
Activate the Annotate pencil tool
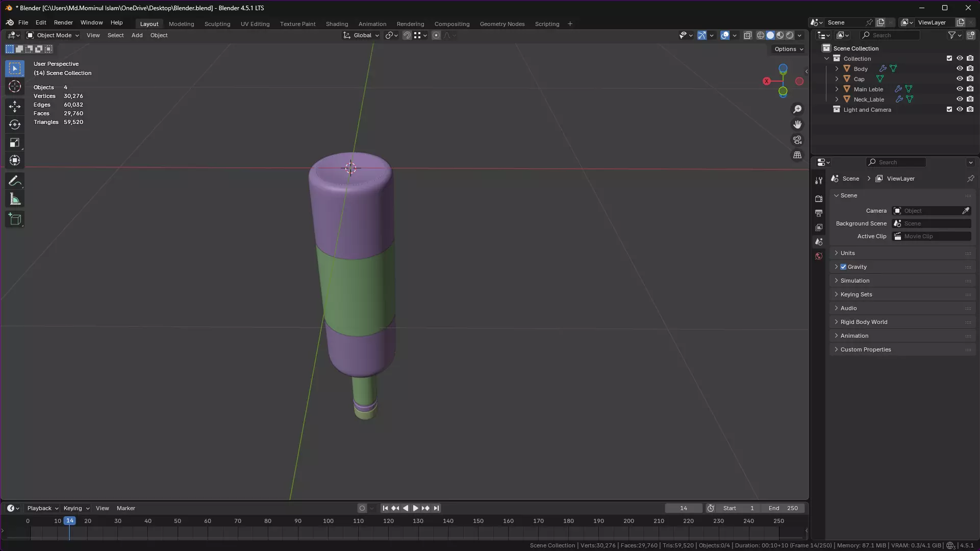(x=15, y=181)
